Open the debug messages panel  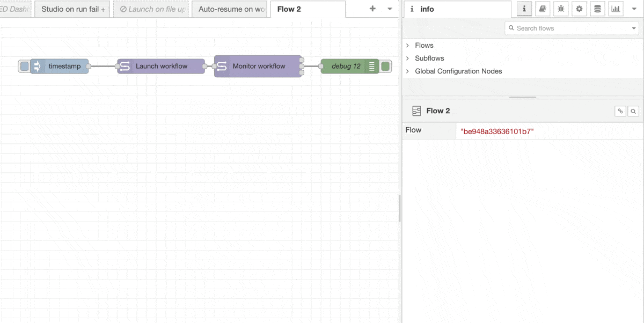561,9
